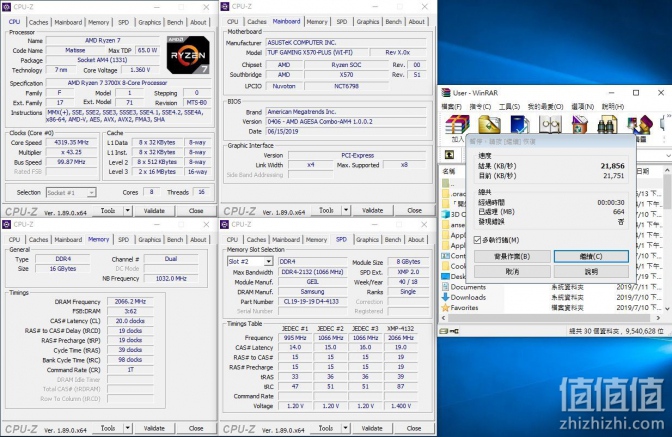Open Tools dropdown arrow in Mainboard CPU-Z window
Screen dimensions: 672x437
tap(346, 210)
